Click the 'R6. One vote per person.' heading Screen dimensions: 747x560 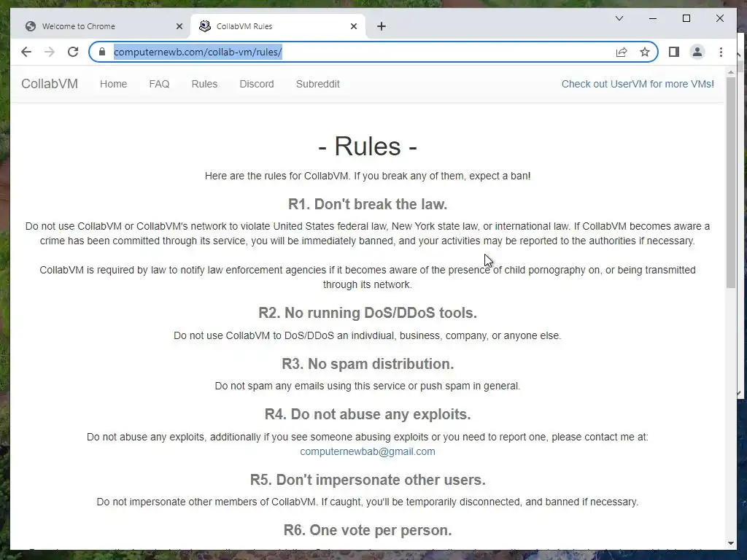368,530
